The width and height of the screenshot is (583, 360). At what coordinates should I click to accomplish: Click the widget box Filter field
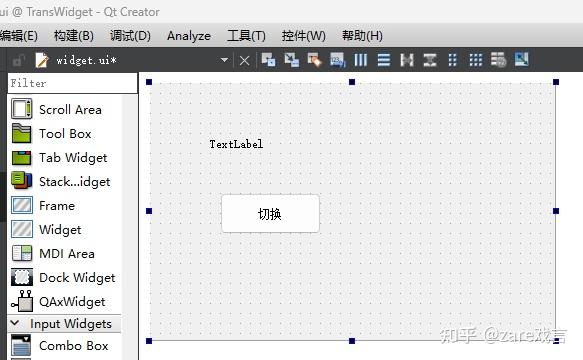tap(73, 83)
